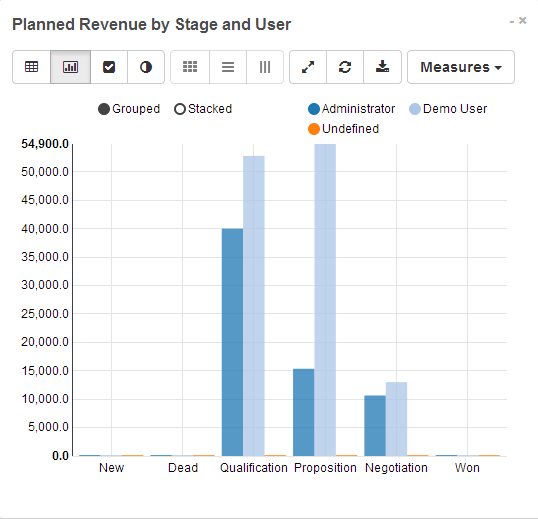Toggle the Demo User legend series
This screenshot has height=519, width=538.
pos(448,109)
